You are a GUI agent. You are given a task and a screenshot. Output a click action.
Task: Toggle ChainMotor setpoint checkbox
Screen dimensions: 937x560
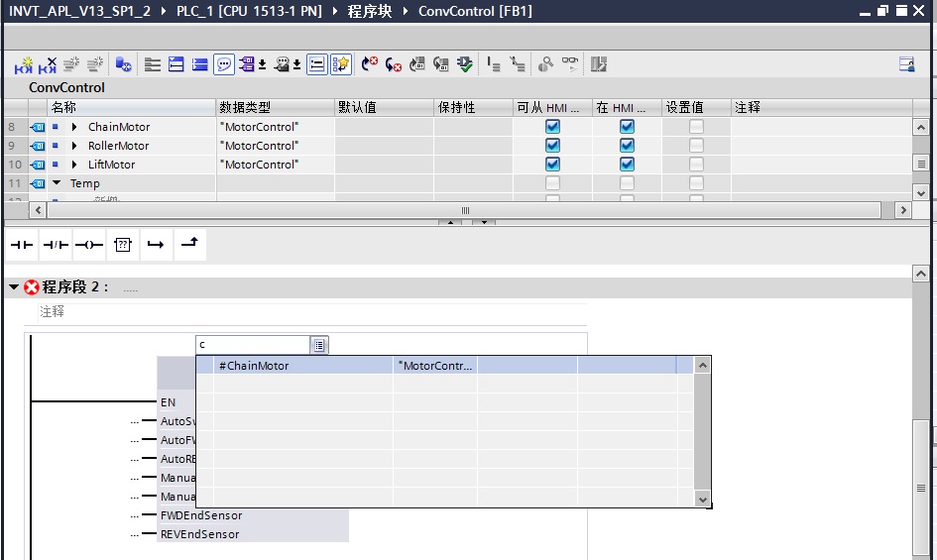(696, 127)
